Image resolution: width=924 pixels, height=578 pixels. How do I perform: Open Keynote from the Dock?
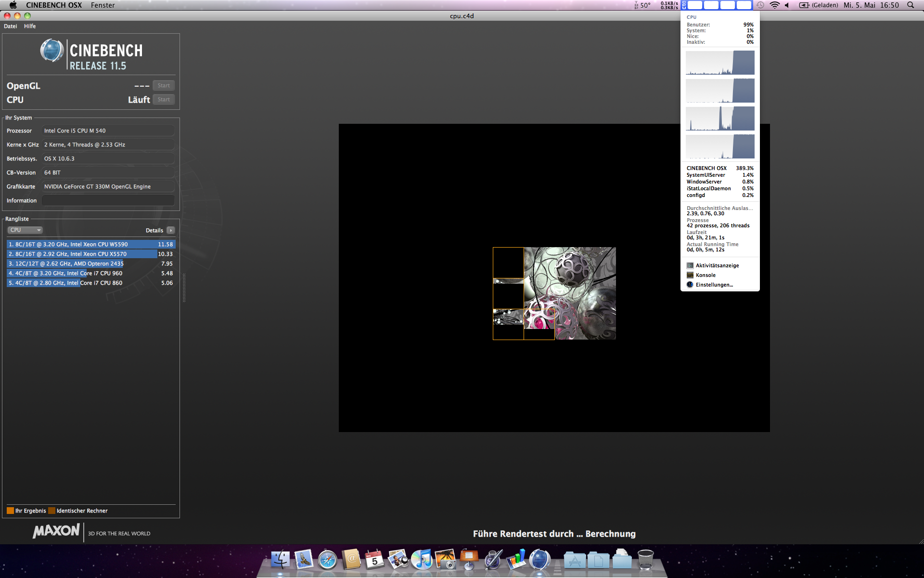(x=469, y=560)
